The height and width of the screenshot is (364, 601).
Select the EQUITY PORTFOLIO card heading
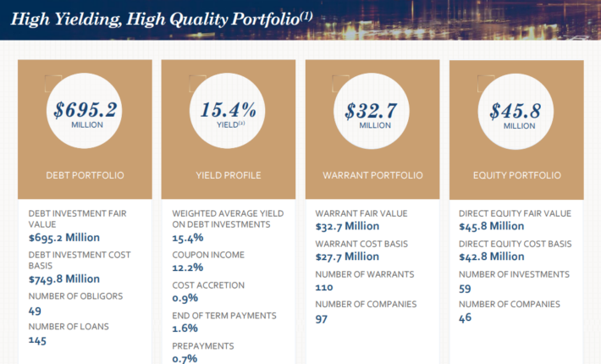(517, 175)
